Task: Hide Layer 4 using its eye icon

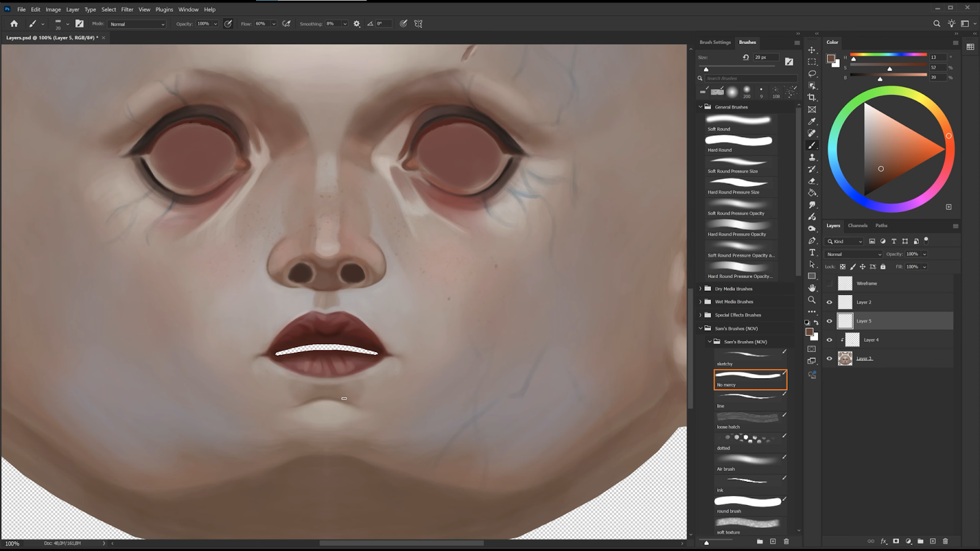Action: point(830,340)
